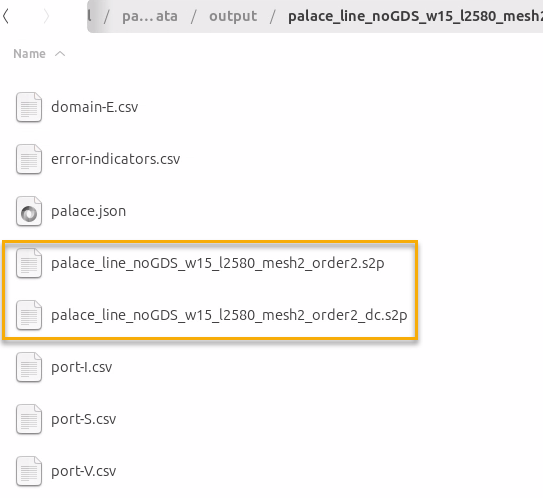
Task: Click the port-S.csv file icon
Action: [29, 419]
